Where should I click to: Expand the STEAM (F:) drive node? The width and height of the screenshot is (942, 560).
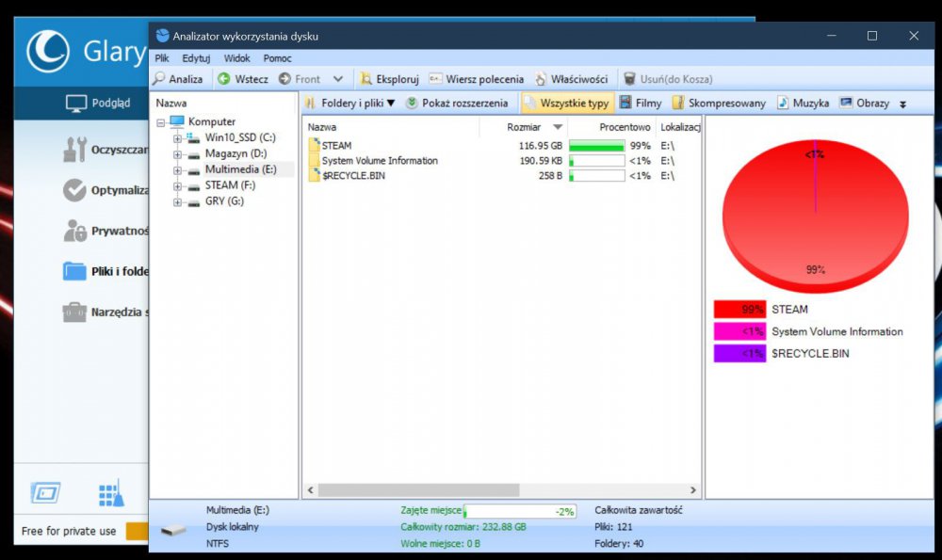pyautogui.click(x=177, y=185)
